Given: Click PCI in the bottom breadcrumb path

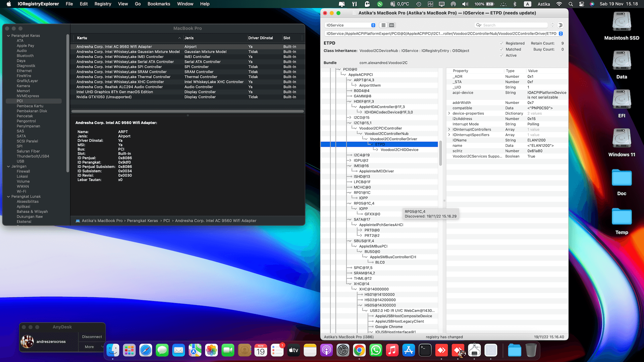Looking at the screenshot, I should 166,221.
